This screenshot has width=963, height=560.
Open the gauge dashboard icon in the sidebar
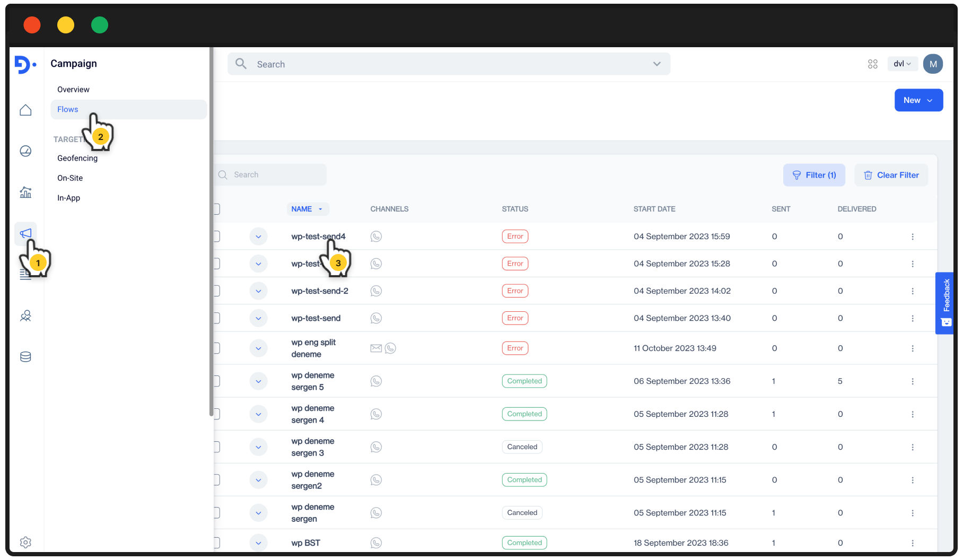click(x=25, y=151)
